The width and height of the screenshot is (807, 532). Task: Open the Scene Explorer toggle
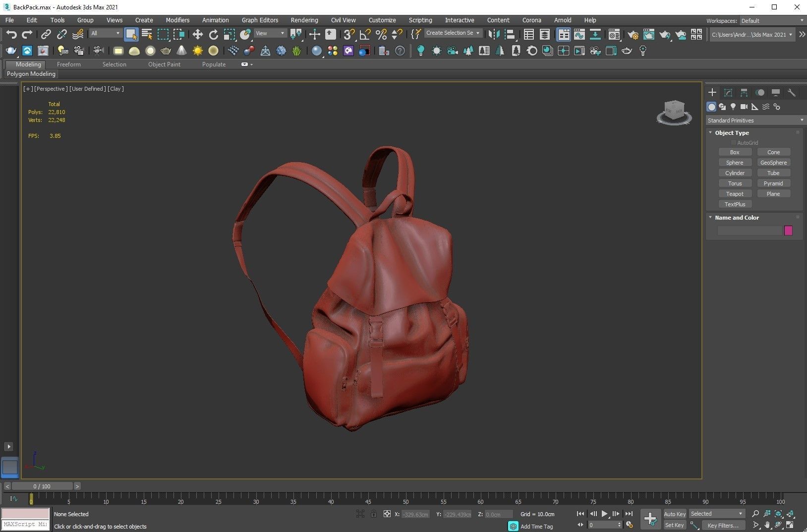pyautogui.click(x=529, y=34)
